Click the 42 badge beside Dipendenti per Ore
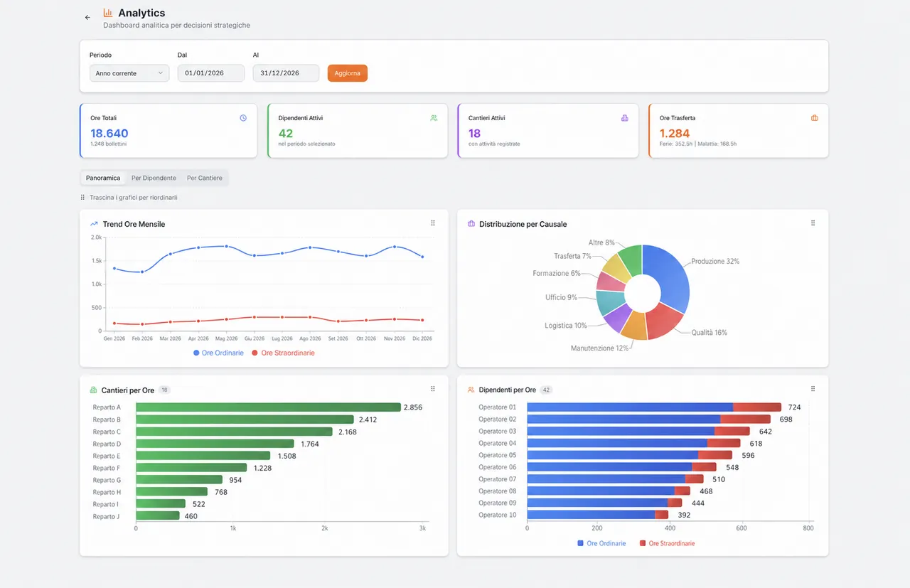The image size is (910, 588). (546, 390)
